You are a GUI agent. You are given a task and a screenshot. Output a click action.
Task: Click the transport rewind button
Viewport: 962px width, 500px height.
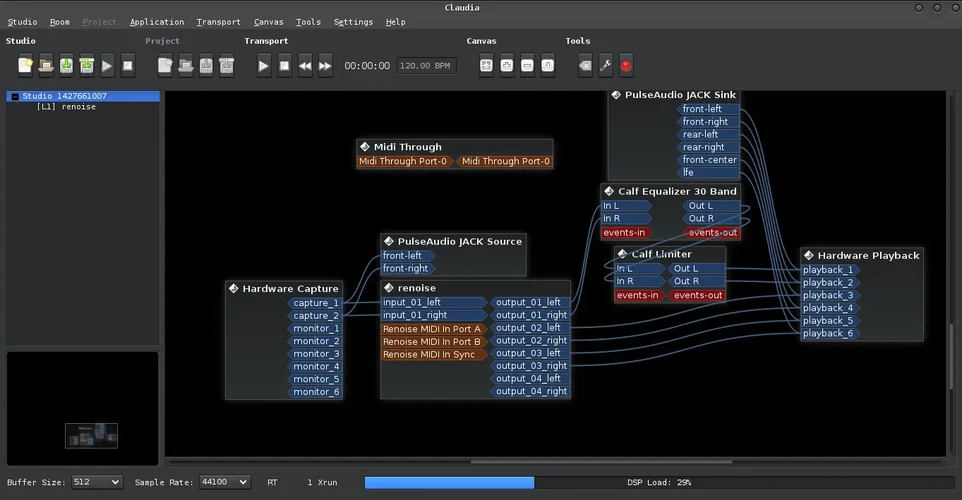(305, 66)
